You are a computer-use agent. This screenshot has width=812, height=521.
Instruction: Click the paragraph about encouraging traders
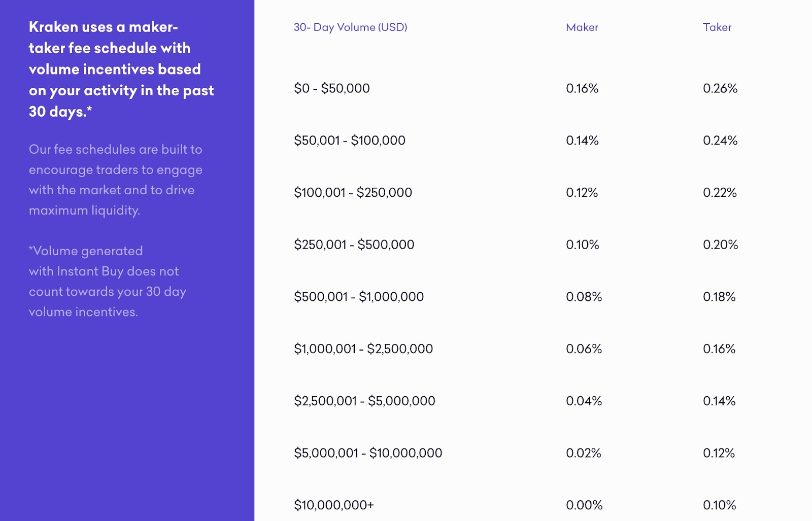115,180
